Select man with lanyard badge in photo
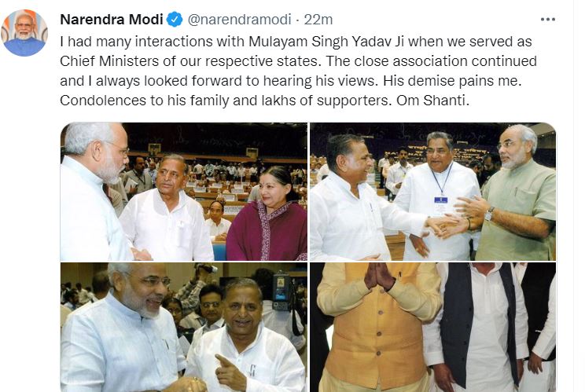The height and width of the screenshot is (392, 585). [x=436, y=196]
